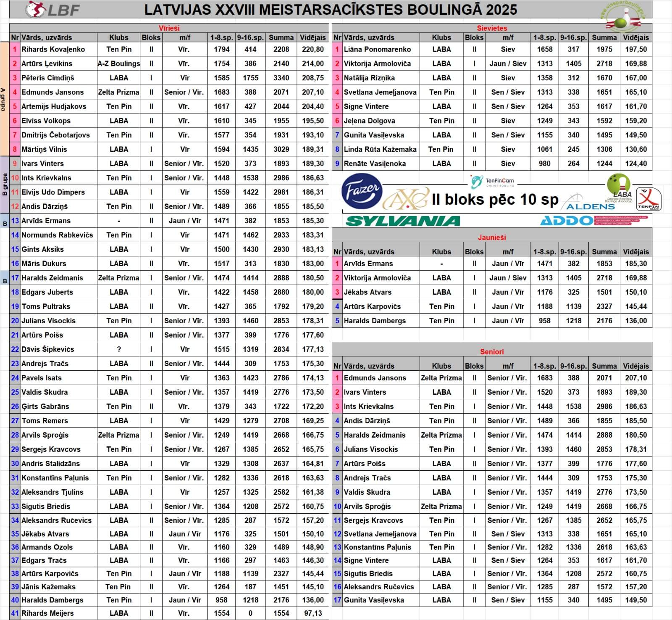Select the name 'Mārtiņš Vilnis'
This screenshot has width=672, height=620.
click(44, 149)
